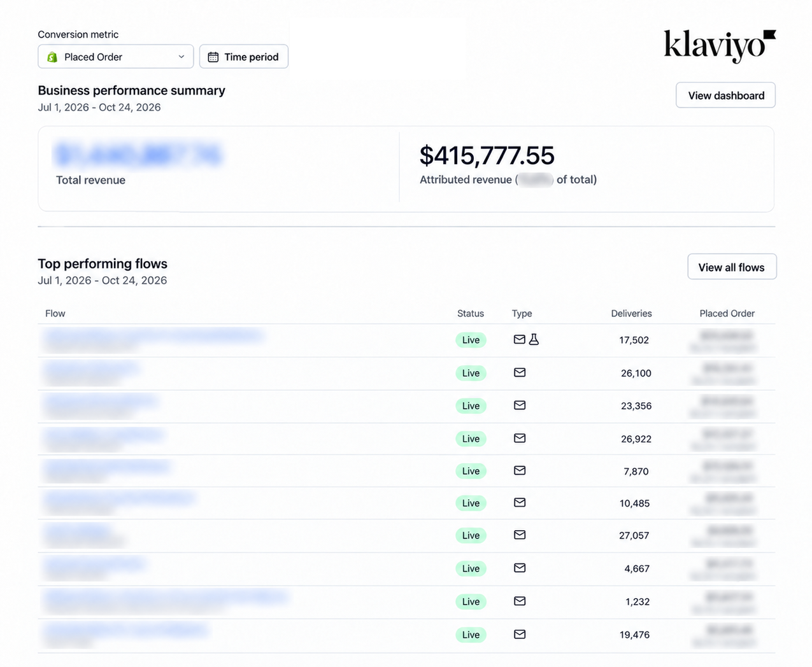This screenshot has width=812, height=667.
Task: Click the Top performing flows heading
Action: (103, 263)
